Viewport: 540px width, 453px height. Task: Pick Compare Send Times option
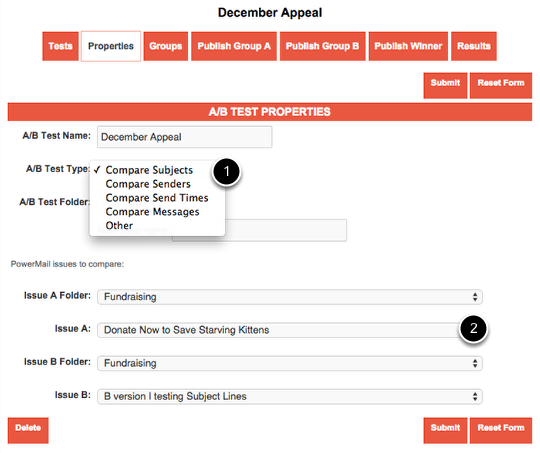[157, 198]
